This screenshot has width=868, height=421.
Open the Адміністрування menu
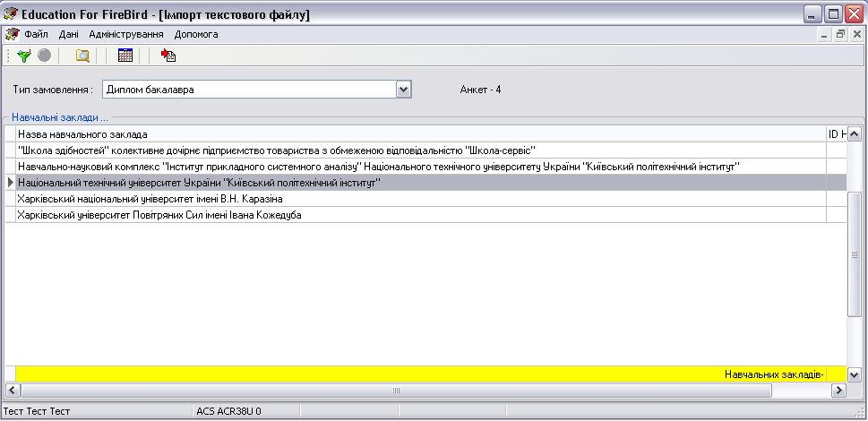pos(126,34)
